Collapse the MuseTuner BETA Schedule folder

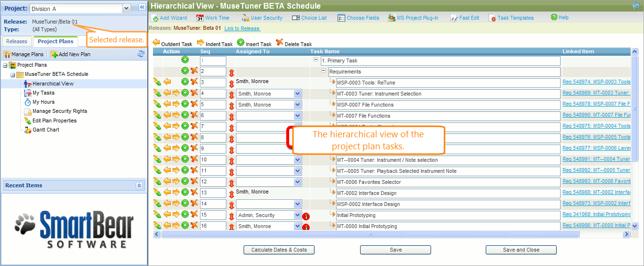coord(13,74)
